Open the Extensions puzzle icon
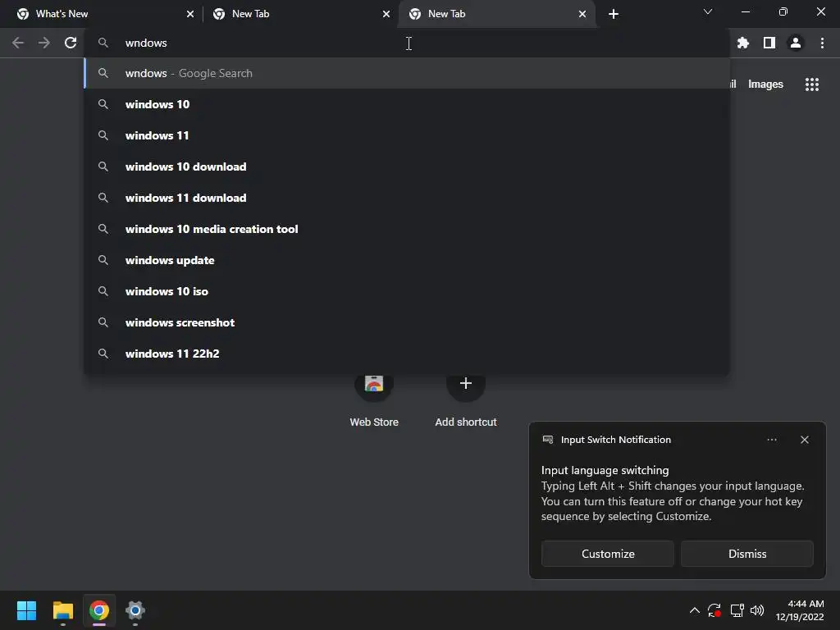 743,43
